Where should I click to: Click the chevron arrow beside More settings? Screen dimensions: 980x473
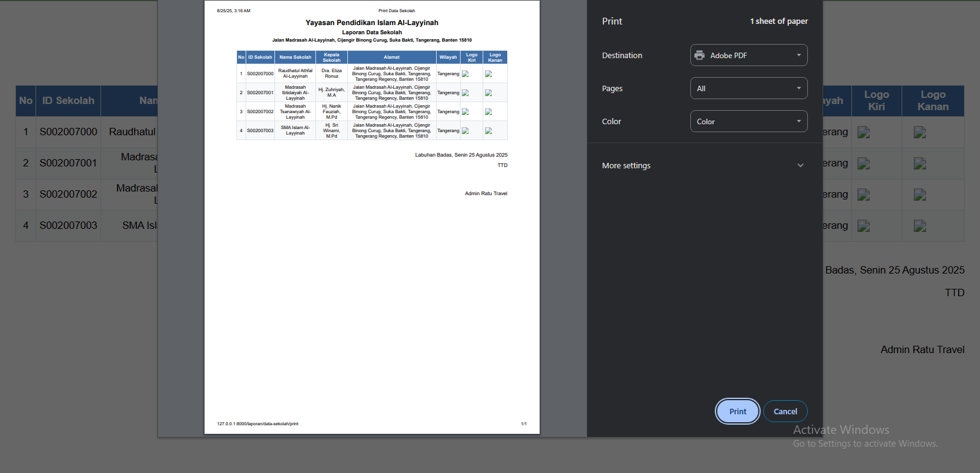click(x=801, y=165)
